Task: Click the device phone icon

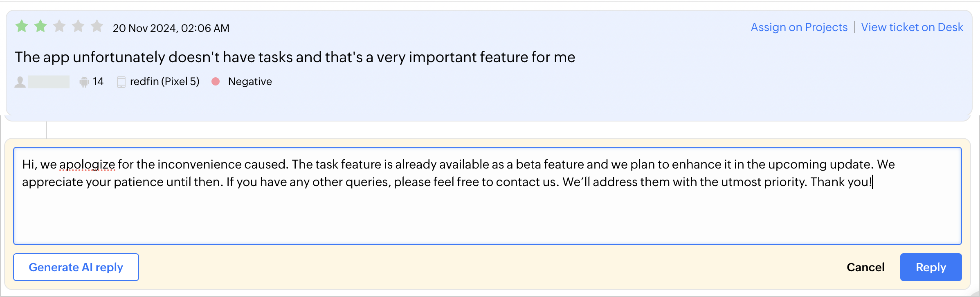Action: (121, 82)
